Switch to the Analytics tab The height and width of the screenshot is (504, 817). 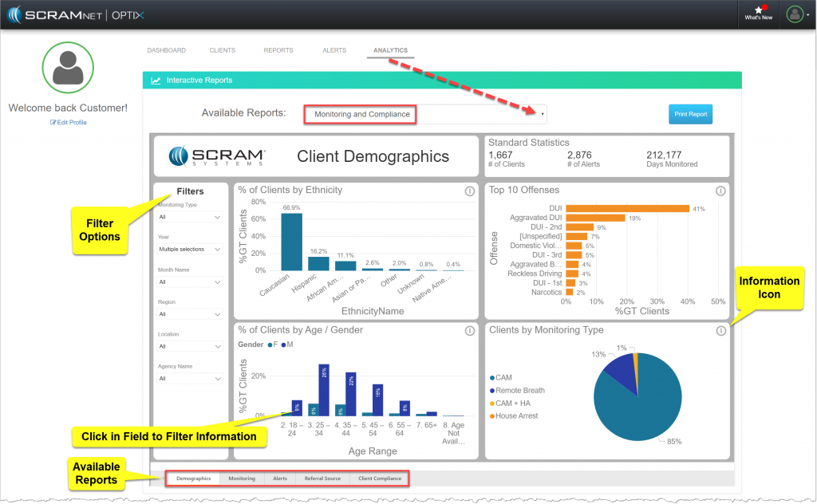tap(390, 49)
